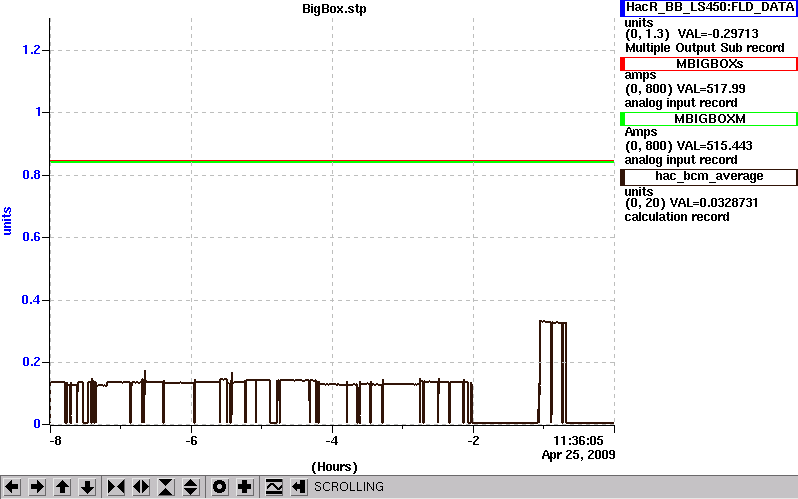Click the VAL=-0.29713 reading
Viewport: 798px width, 499px height.
tap(718, 34)
